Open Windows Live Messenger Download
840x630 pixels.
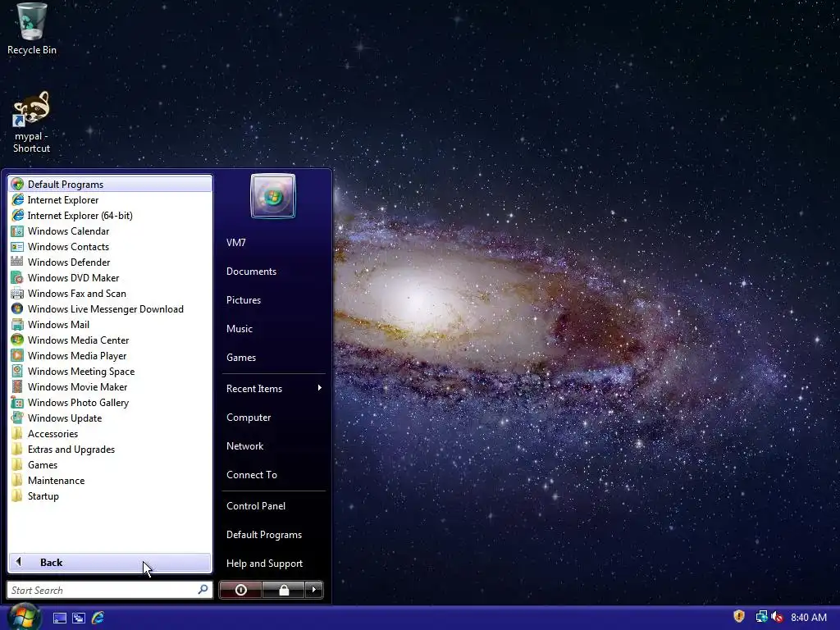pyautogui.click(x=110, y=308)
